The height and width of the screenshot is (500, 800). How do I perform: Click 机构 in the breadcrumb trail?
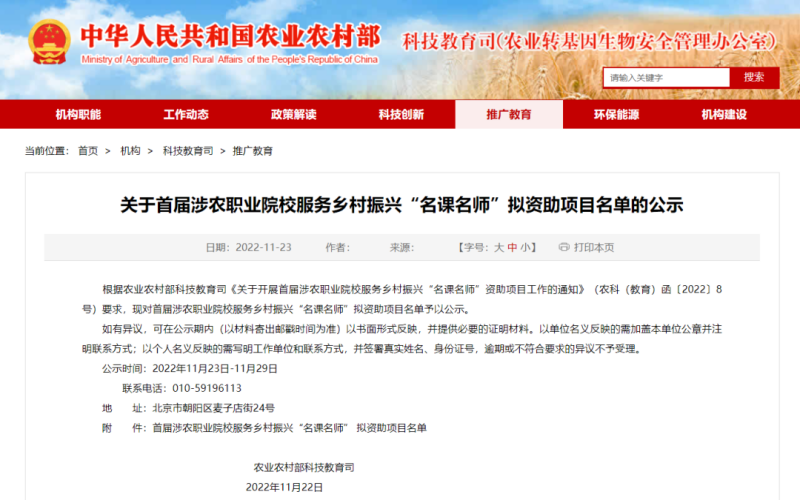tap(130, 151)
